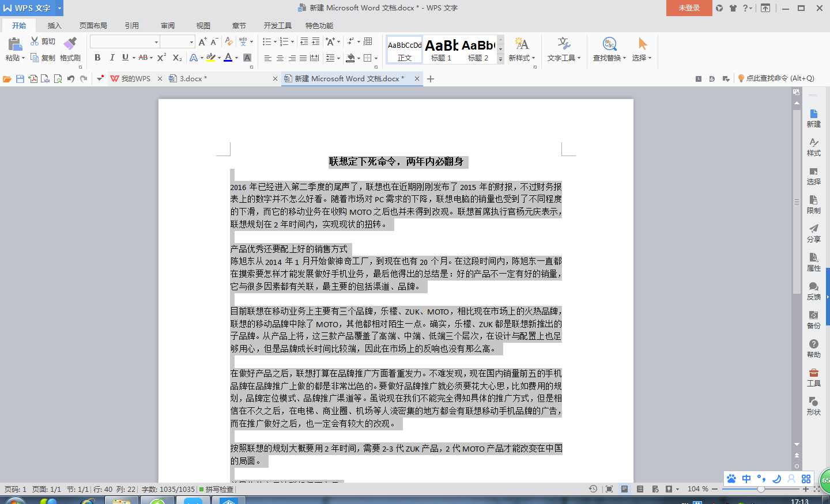Viewport: 830px width, 504px height.
Task: Increase paragraph indent
Action: pyautogui.click(x=315, y=41)
